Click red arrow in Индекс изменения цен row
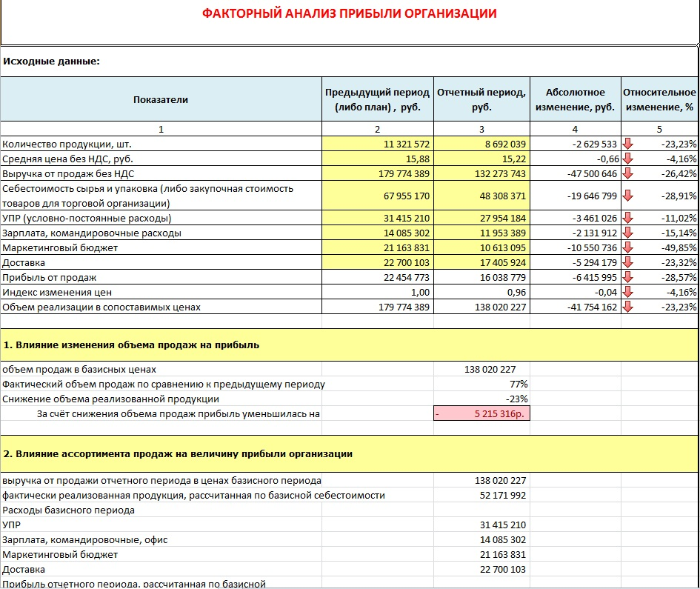This screenshot has height=589, width=700. tap(627, 292)
